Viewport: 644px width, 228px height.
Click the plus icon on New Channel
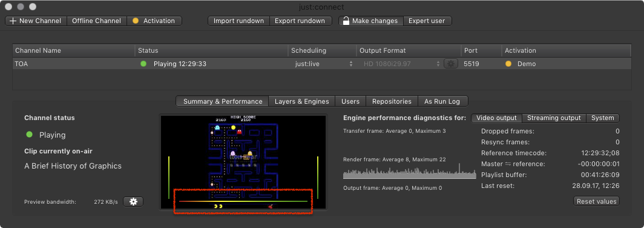click(x=13, y=21)
